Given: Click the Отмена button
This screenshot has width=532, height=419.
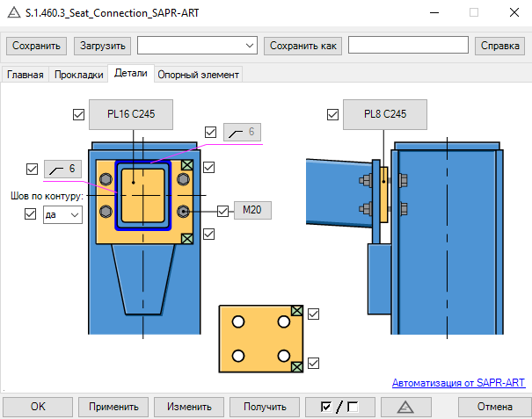Looking at the screenshot, I should [495, 407].
